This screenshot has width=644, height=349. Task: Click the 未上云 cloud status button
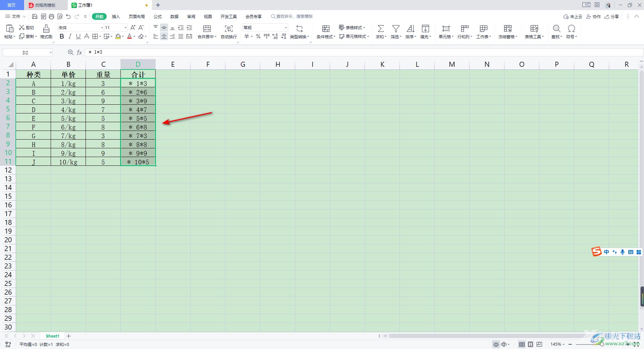coord(573,16)
